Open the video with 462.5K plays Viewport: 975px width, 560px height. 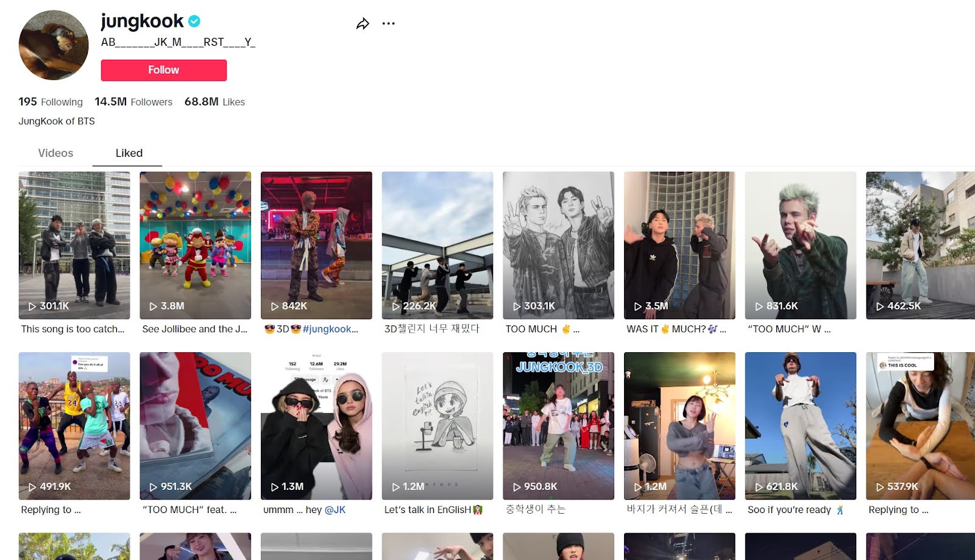[x=920, y=246]
